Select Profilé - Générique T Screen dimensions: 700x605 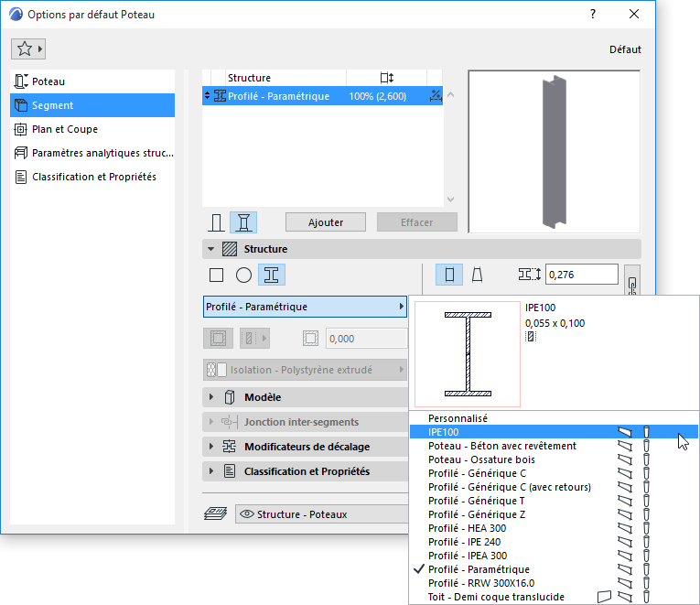554,501
